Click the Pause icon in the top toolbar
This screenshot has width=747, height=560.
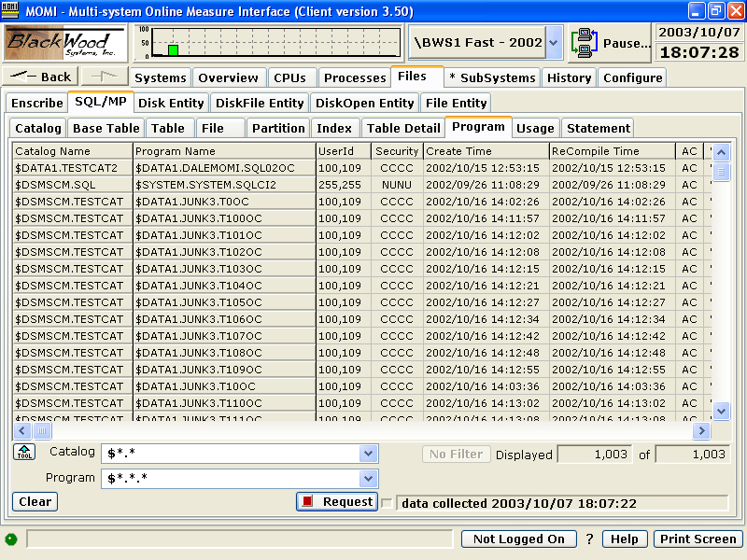(583, 43)
